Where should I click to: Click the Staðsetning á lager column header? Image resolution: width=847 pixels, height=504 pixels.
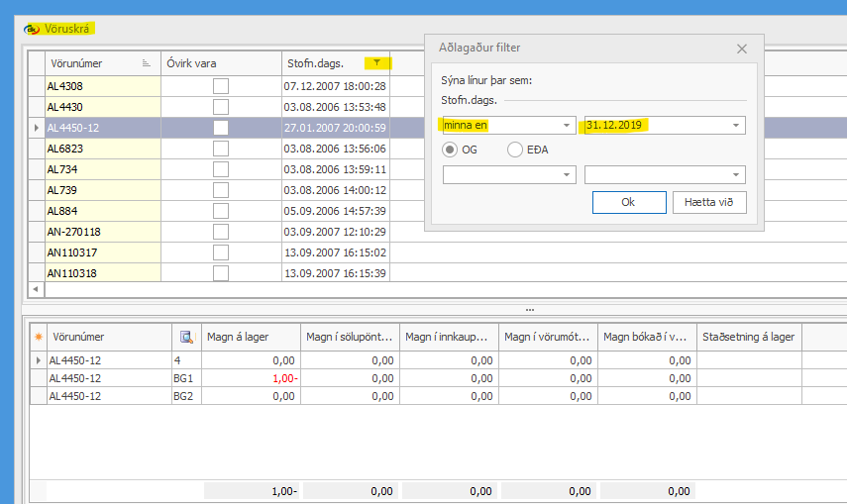[x=748, y=337]
